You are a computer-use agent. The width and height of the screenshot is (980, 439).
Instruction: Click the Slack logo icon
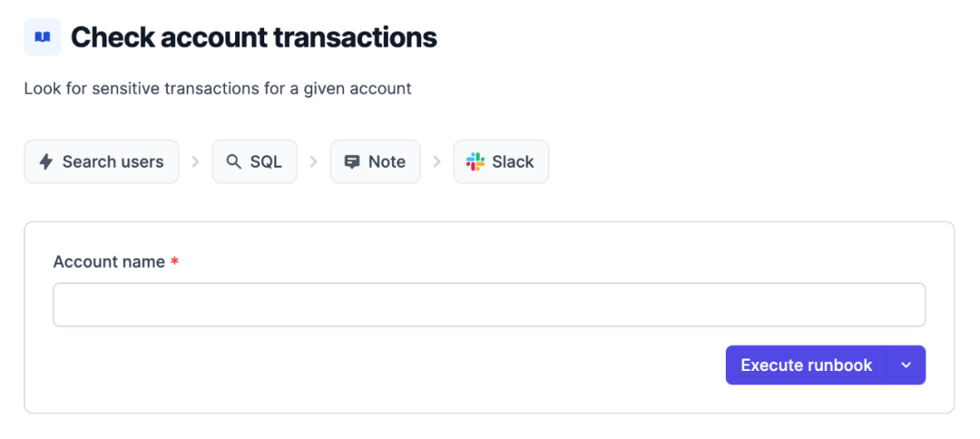click(475, 161)
